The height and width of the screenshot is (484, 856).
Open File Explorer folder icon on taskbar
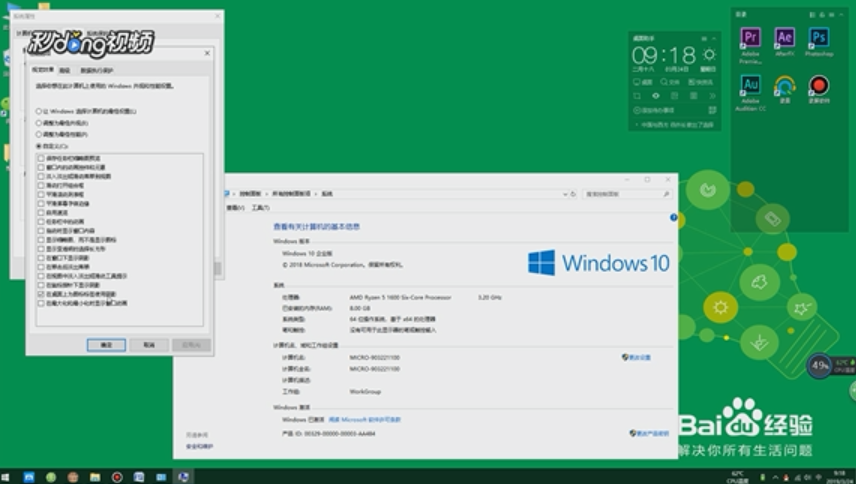pyautogui.click(x=95, y=477)
